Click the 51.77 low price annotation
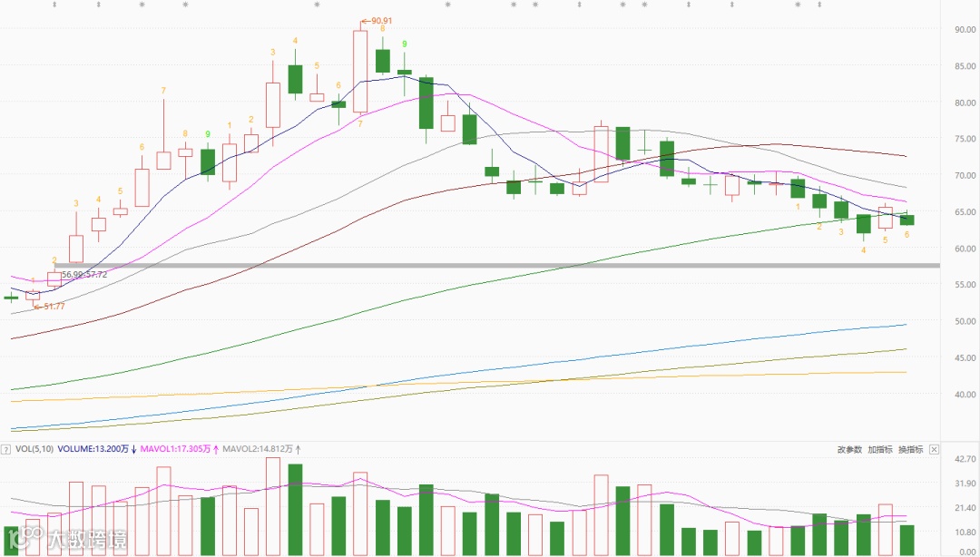The image size is (980, 557). coord(49,307)
